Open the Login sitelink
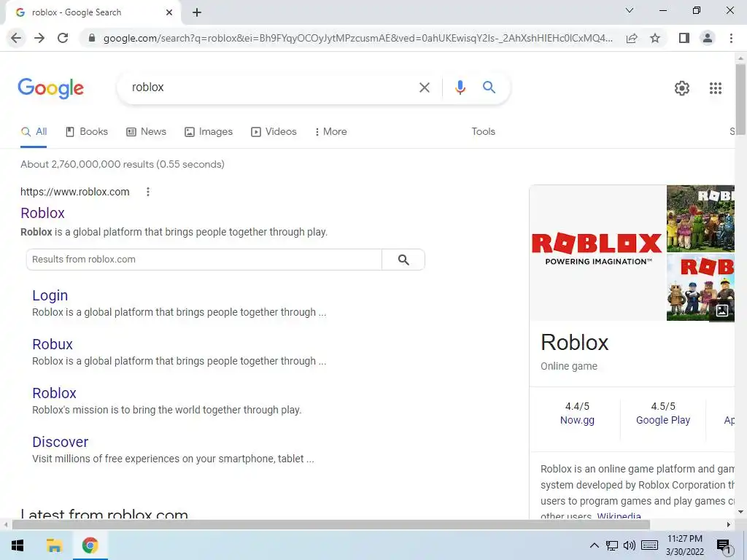Viewport: 747px width, 560px height. point(50,295)
